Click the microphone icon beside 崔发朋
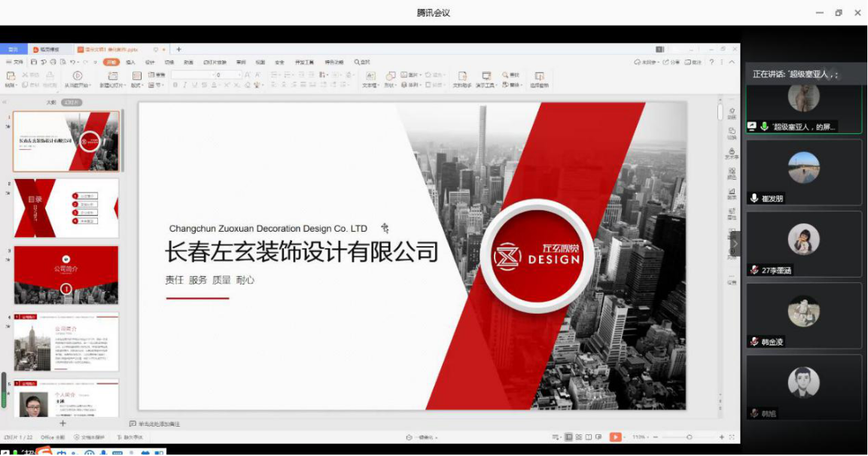The width and height of the screenshot is (868, 456). click(754, 198)
